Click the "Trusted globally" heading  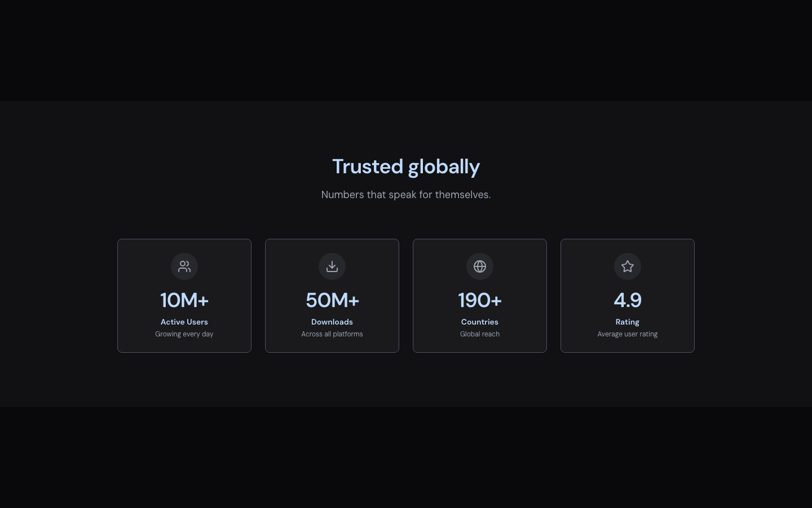[x=406, y=167]
